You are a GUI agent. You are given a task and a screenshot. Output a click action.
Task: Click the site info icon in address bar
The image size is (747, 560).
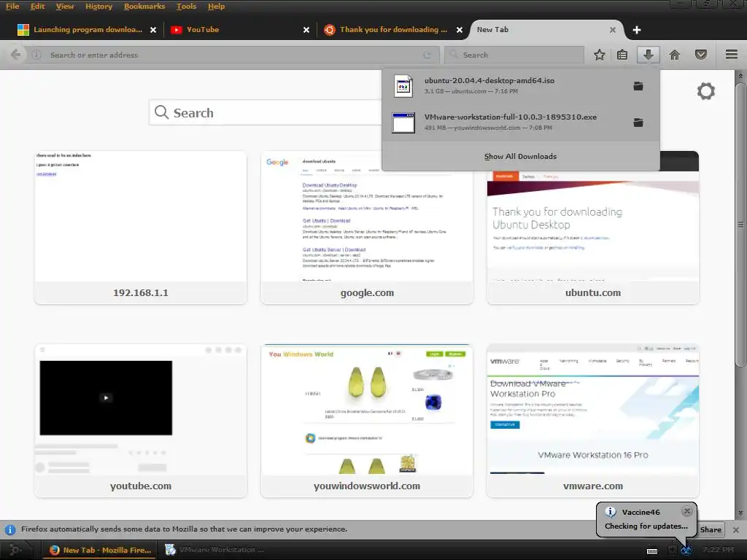pyautogui.click(x=36, y=55)
